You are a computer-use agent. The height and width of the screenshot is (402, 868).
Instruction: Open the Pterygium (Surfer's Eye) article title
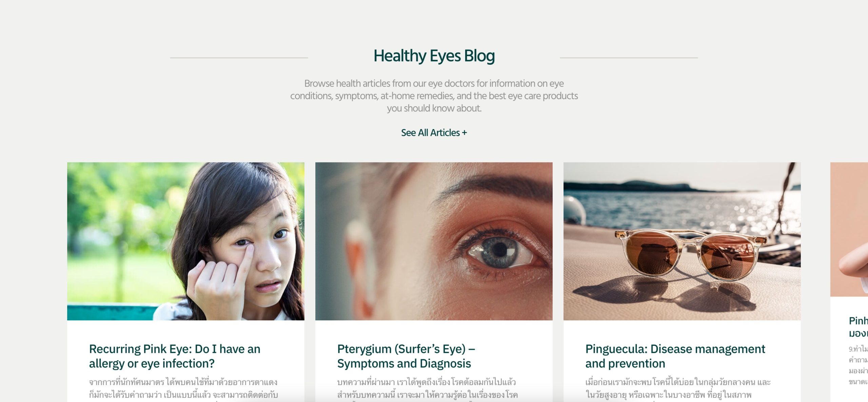point(406,356)
